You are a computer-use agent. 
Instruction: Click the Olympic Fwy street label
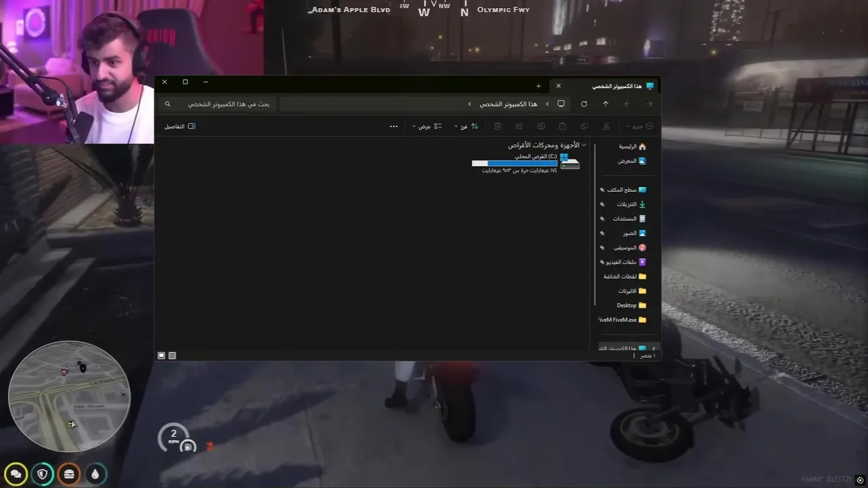[503, 10]
